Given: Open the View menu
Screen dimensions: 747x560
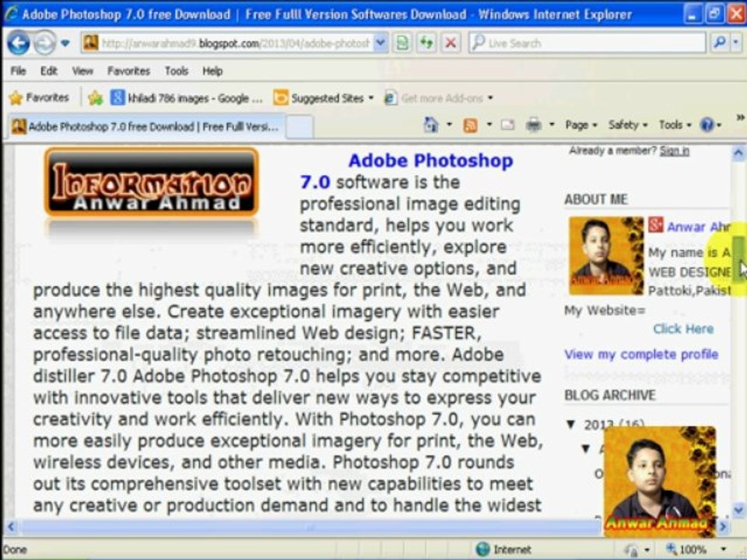Looking at the screenshot, I should 82,71.
